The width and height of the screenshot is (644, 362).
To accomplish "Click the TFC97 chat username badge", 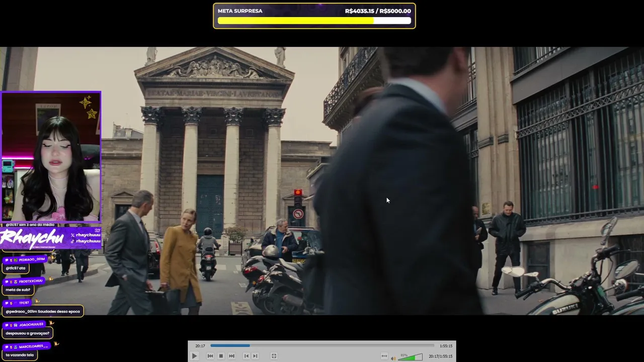I will [x=18, y=303].
